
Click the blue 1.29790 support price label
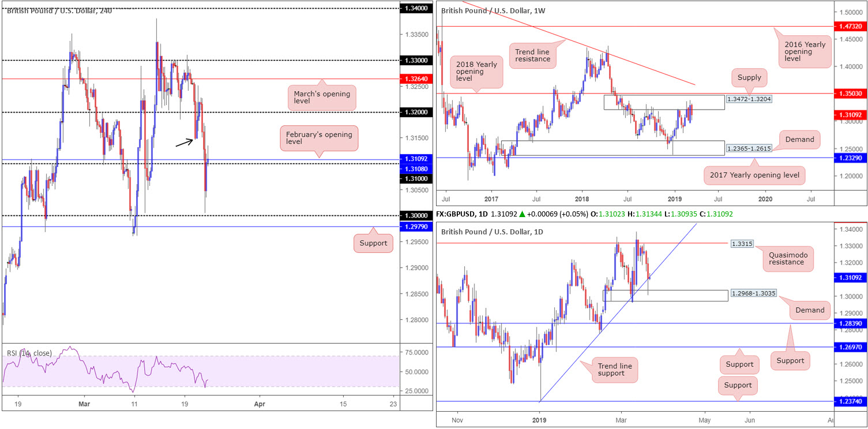point(416,227)
